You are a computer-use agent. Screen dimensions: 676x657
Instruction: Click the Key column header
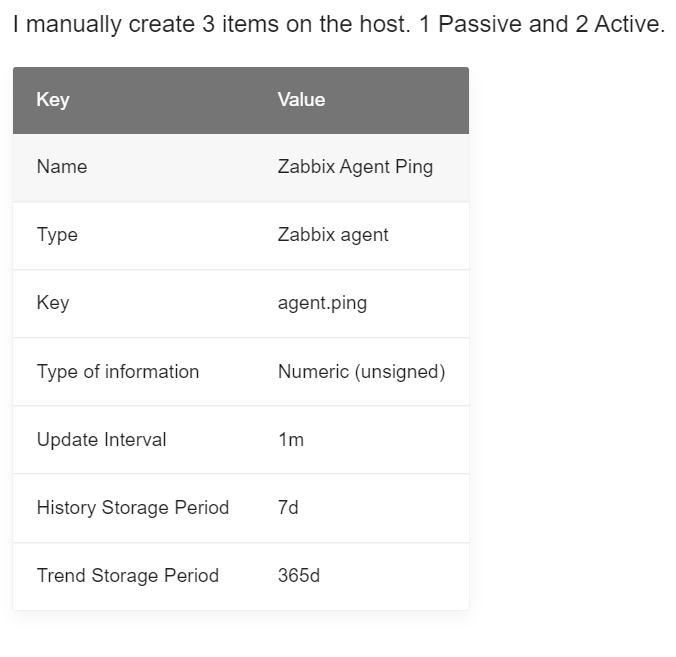(53, 100)
